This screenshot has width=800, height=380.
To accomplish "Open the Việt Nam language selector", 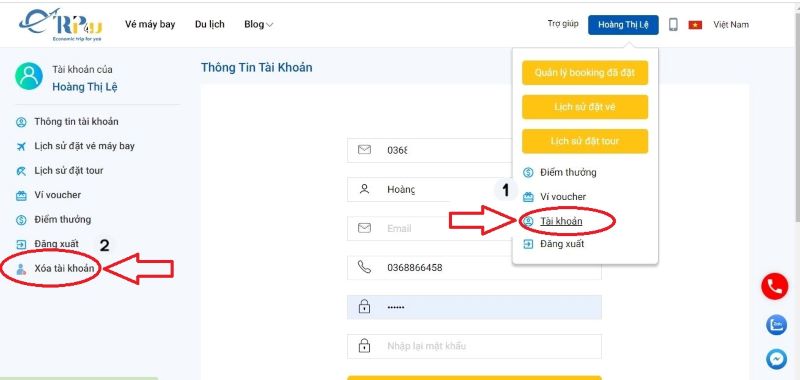I will 731,24.
